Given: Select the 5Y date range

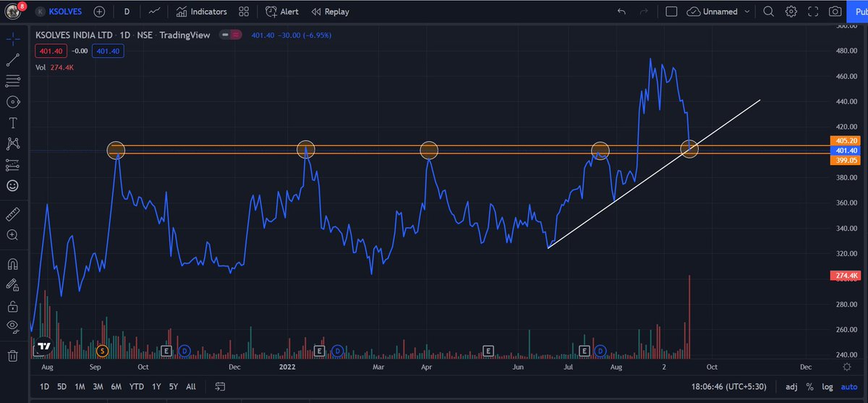Looking at the screenshot, I should [173, 387].
